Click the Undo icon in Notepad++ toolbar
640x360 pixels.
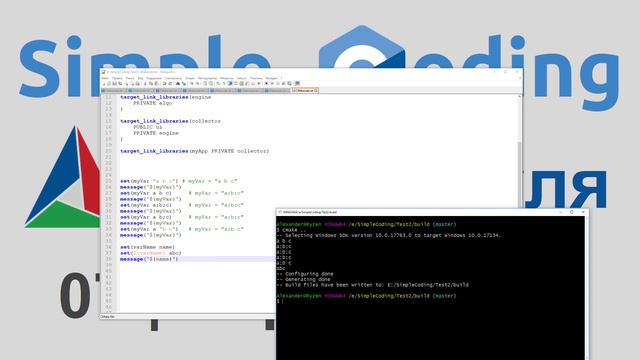[164, 83]
